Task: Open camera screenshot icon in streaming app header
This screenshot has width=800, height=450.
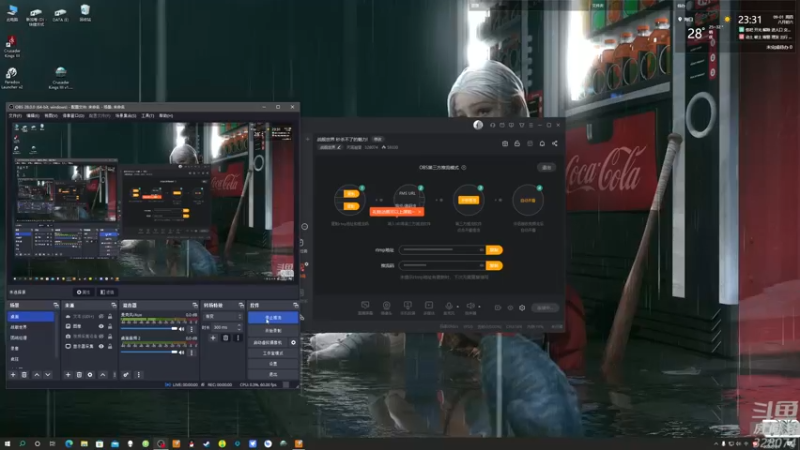Action: coord(505,143)
